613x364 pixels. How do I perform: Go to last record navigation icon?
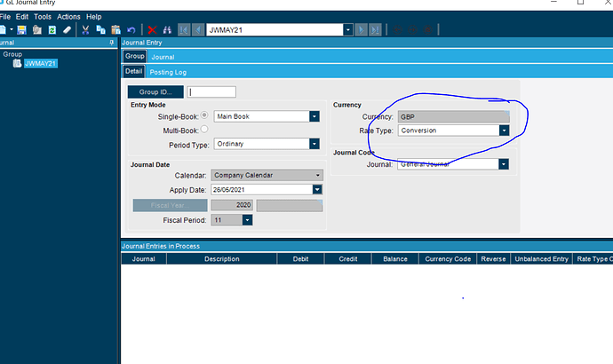tap(375, 29)
